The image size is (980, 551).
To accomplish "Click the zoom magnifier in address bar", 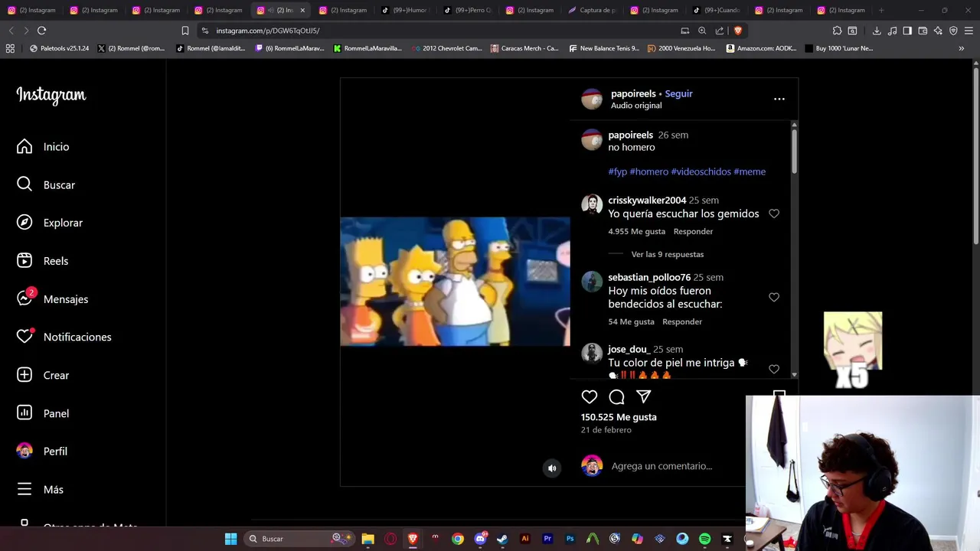I will 701,31.
